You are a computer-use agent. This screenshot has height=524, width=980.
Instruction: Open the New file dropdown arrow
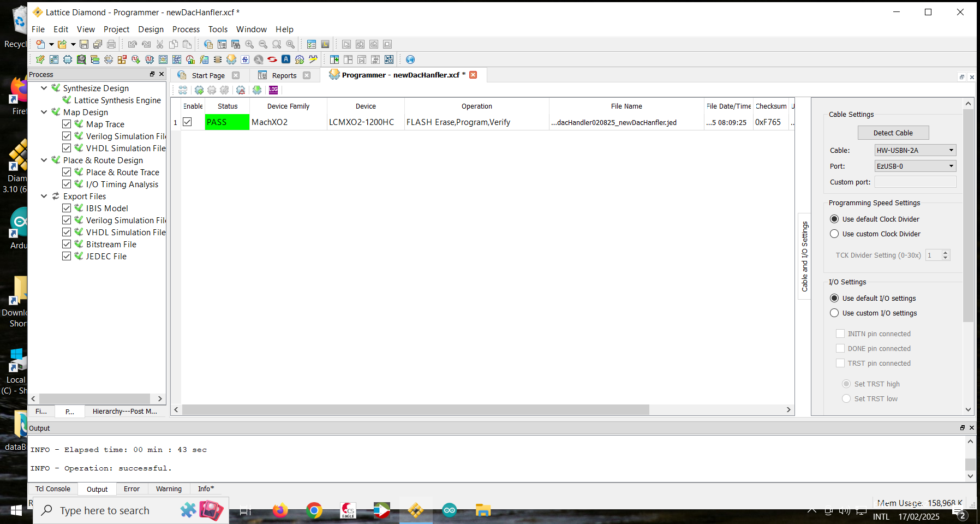pos(51,44)
